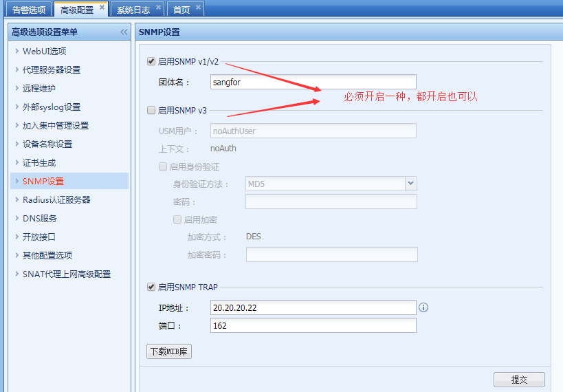The height and width of the screenshot is (392, 563).
Task: Expand the WebUI选项 arrow
Action: pyautogui.click(x=17, y=51)
